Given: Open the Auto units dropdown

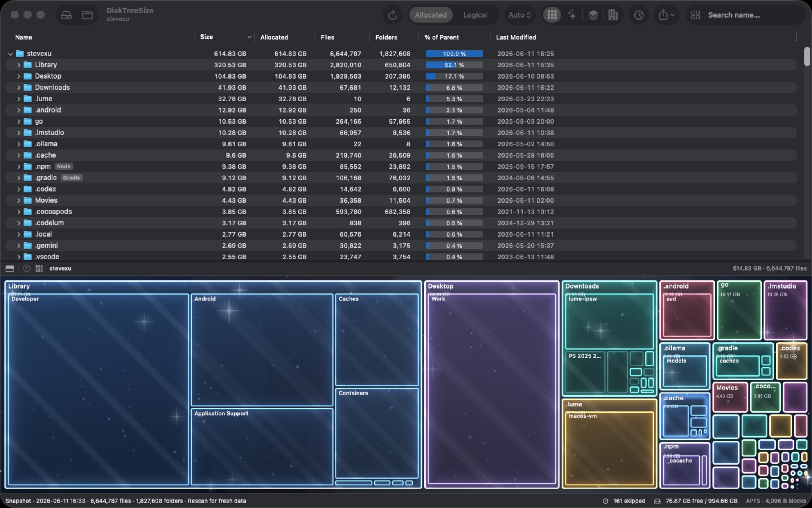Looking at the screenshot, I should click(520, 15).
